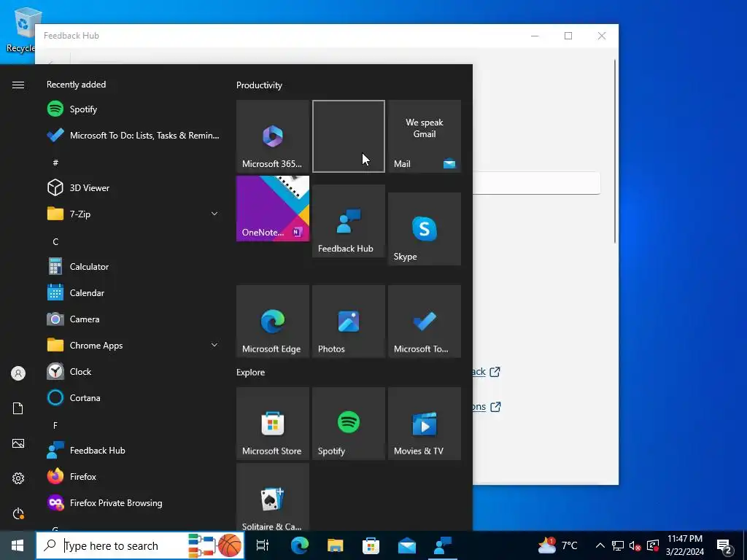This screenshot has width=747, height=560.
Task: Click the muted volume tray icon
Action: click(635, 545)
